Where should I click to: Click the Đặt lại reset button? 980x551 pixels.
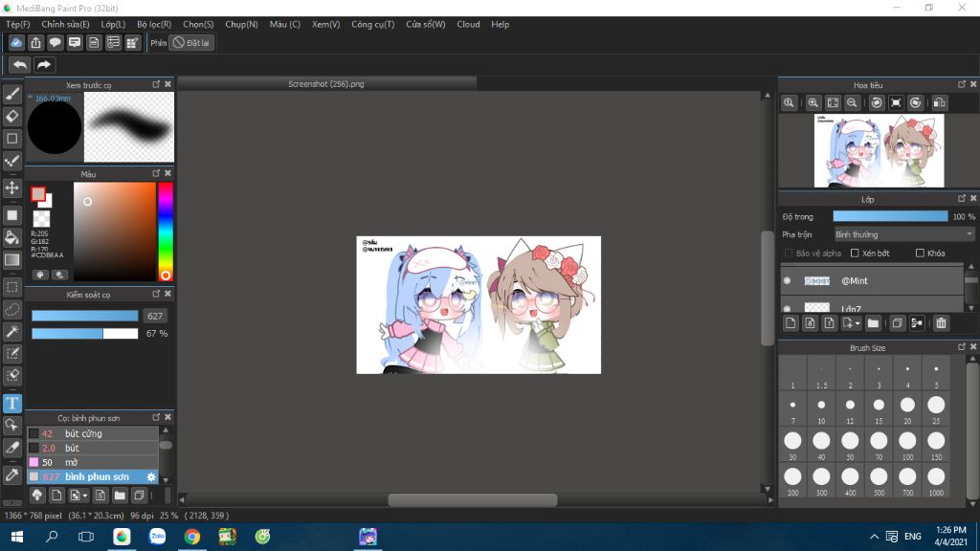coord(191,43)
